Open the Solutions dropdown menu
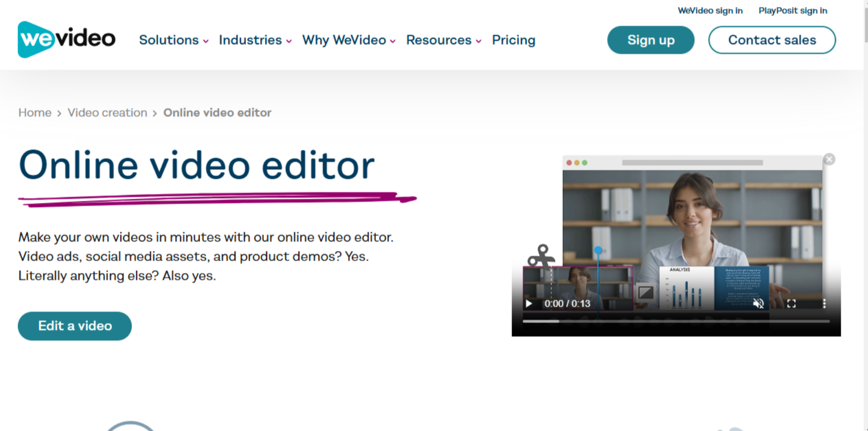Image resolution: width=868 pixels, height=431 pixels. 174,40
